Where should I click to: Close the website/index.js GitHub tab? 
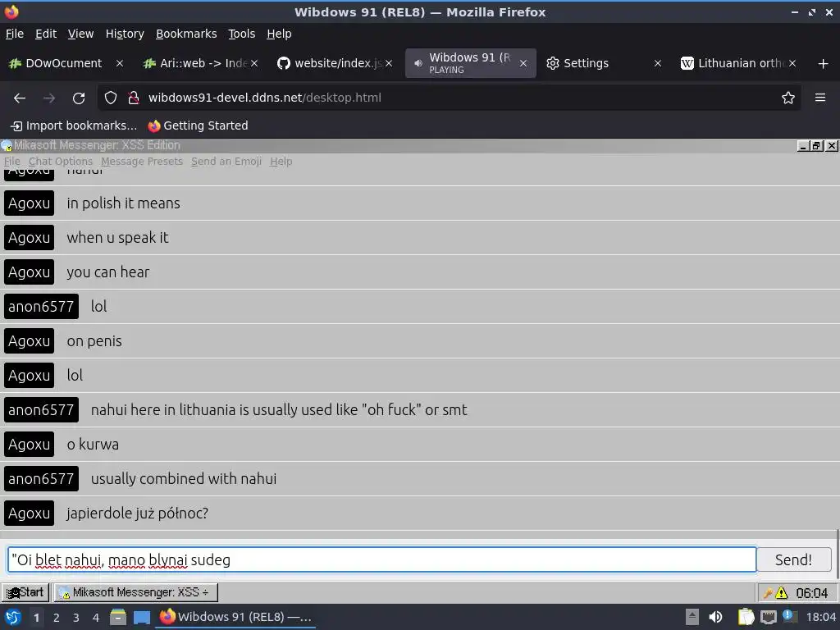coord(389,63)
